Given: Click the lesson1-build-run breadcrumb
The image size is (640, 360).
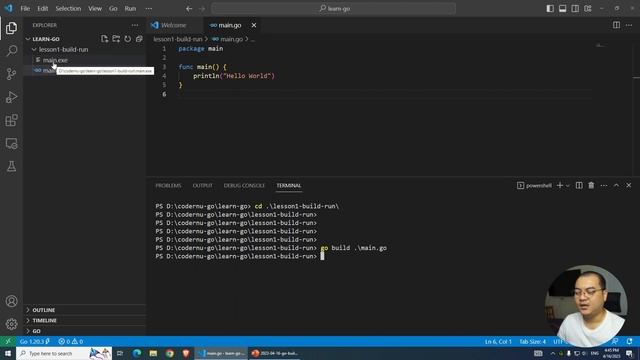Looking at the screenshot, I should [x=178, y=39].
